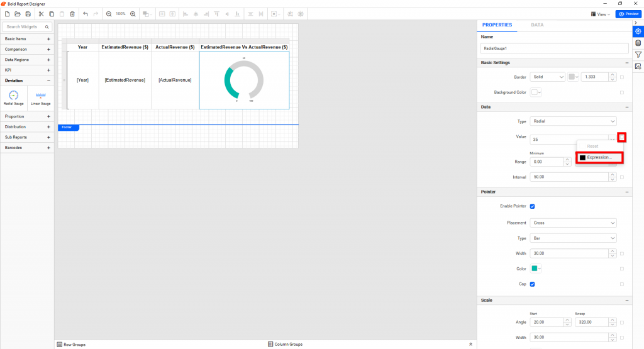The image size is (644, 349).
Task: Click the Interval advanced-property square
Action: [622, 177]
